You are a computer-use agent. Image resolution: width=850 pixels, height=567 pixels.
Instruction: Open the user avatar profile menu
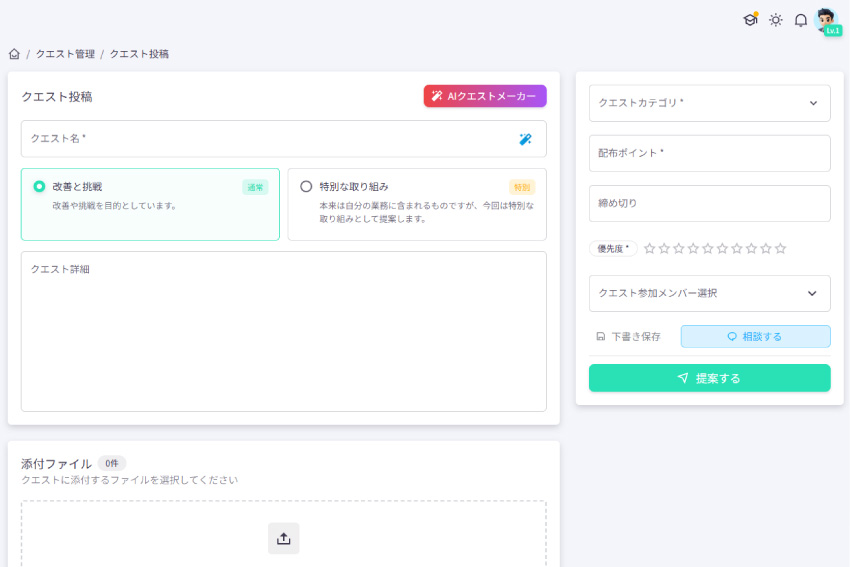(x=827, y=22)
